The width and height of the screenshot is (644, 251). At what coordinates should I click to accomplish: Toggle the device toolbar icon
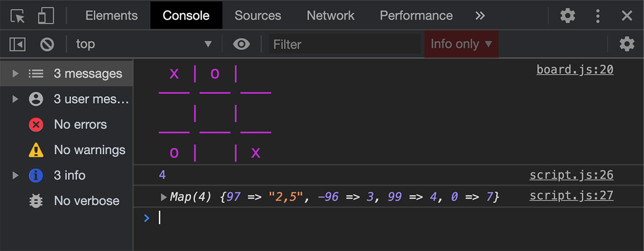(46, 16)
